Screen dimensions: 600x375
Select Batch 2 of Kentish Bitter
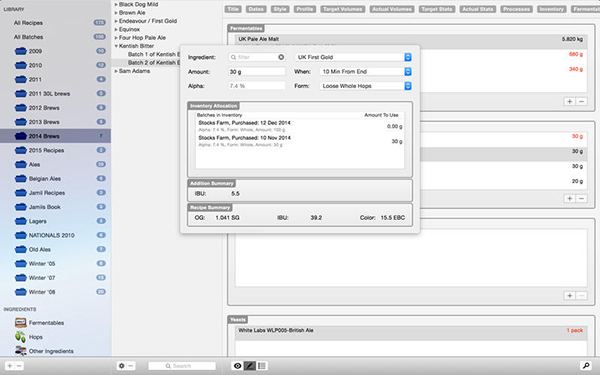153,63
